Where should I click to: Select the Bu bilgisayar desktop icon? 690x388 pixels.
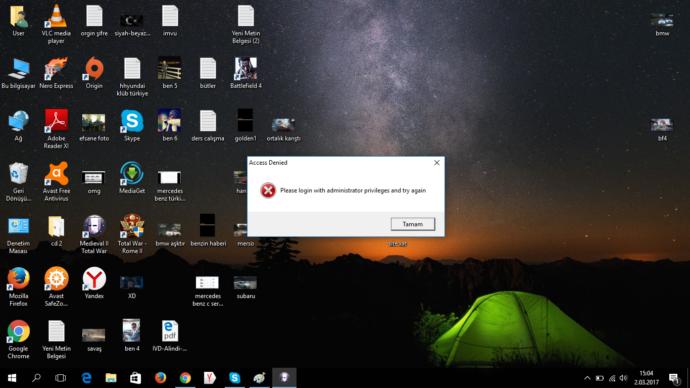[x=18, y=73]
